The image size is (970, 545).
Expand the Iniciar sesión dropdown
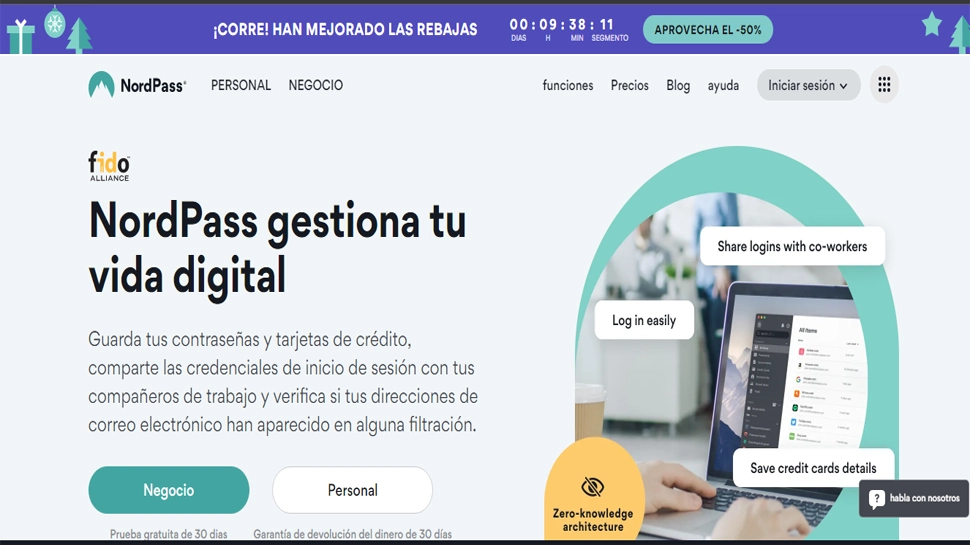pos(808,85)
